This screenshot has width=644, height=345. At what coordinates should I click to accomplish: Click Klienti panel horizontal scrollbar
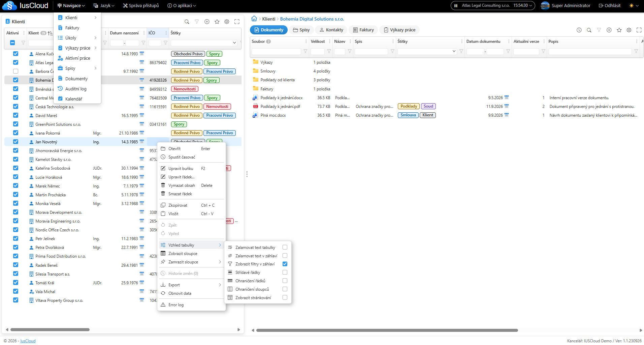coord(50,329)
